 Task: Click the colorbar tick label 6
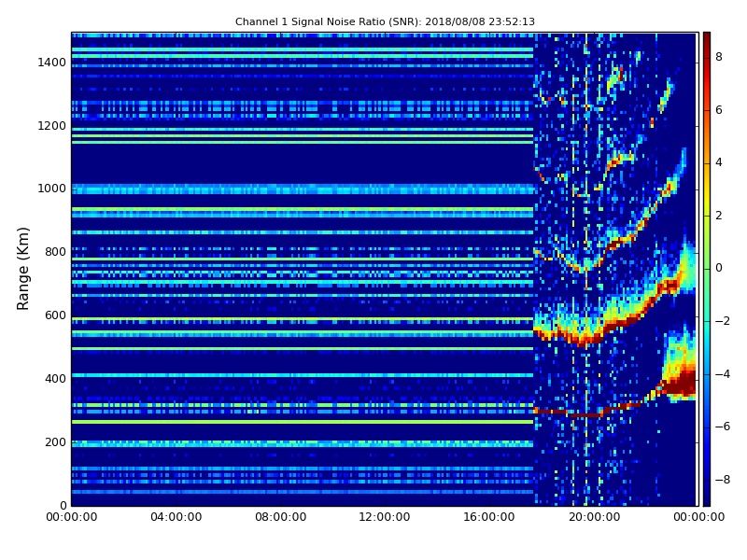tap(719, 110)
